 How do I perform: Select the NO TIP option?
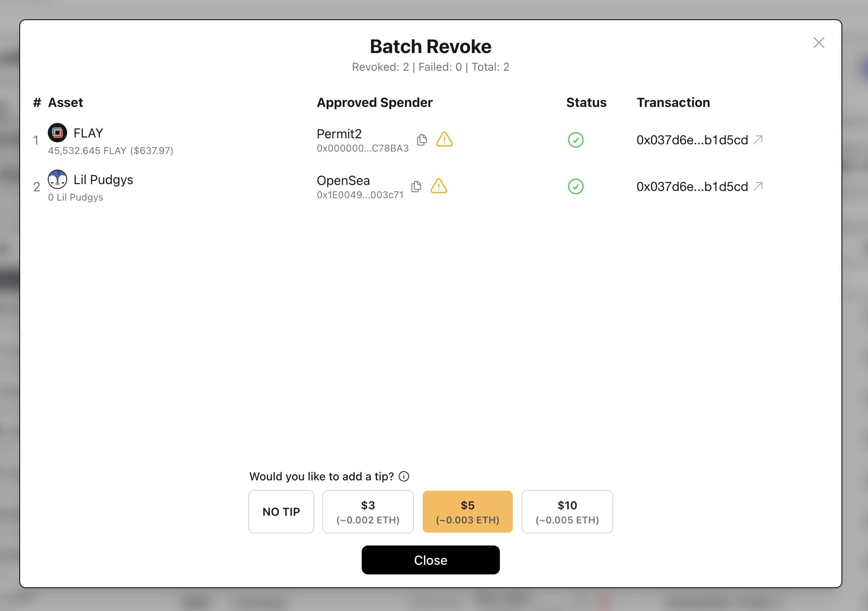click(281, 511)
